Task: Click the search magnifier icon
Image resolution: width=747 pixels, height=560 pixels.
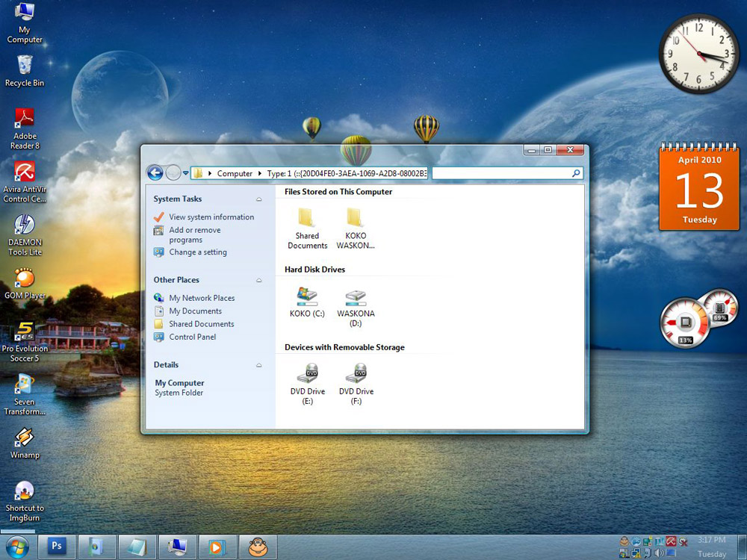Action: (576, 173)
